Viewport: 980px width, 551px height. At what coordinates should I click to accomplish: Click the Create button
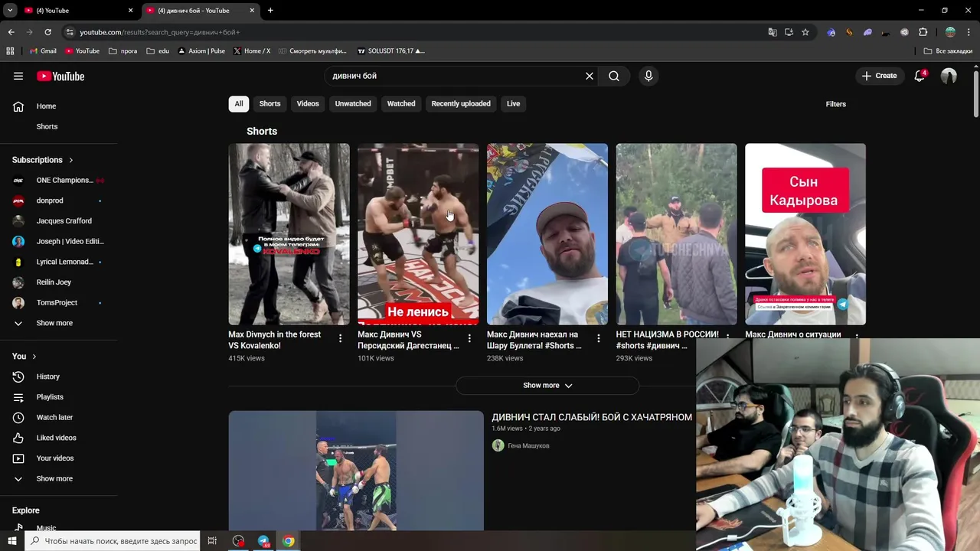tap(879, 76)
